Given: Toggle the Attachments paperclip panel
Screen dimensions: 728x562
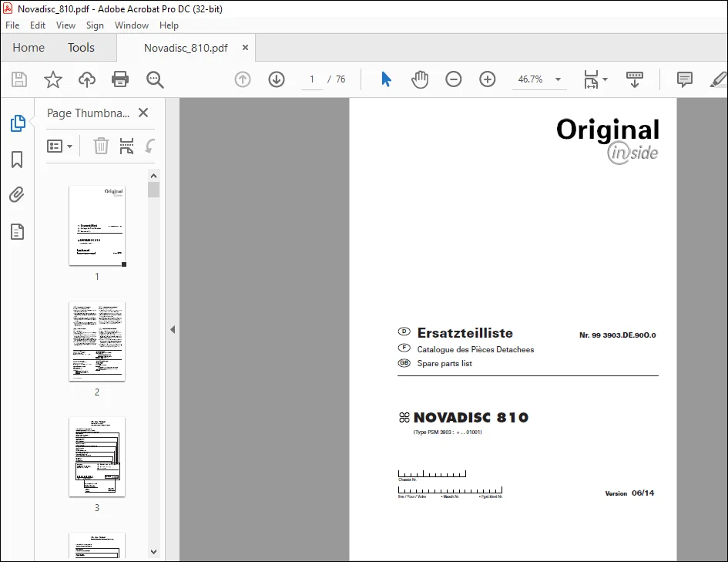Looking at the screenshot, I should 17,194.
